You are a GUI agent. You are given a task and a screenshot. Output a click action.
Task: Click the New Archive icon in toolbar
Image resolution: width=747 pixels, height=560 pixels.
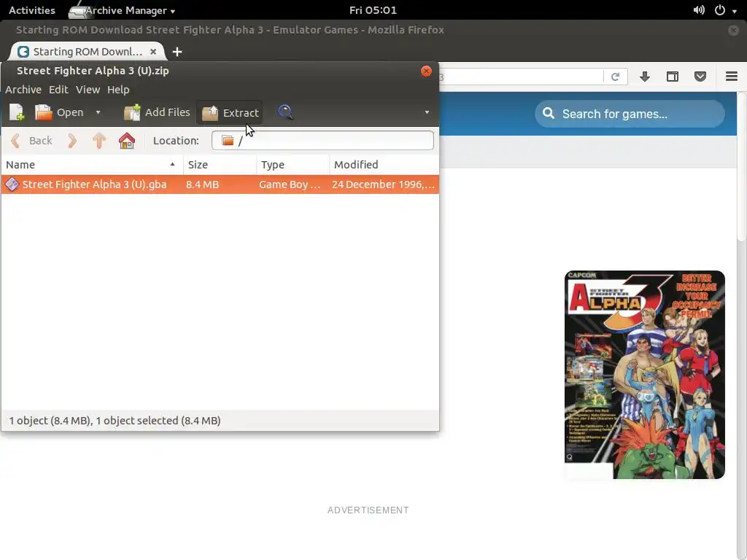coord(17,112)
